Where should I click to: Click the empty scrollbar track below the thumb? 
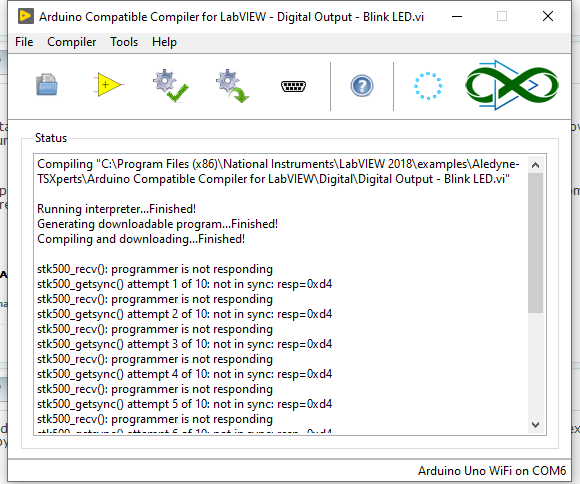coord(535,365)
